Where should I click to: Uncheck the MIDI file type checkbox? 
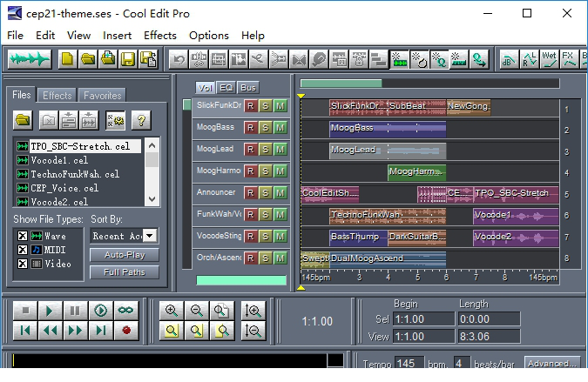click(23, 250)
